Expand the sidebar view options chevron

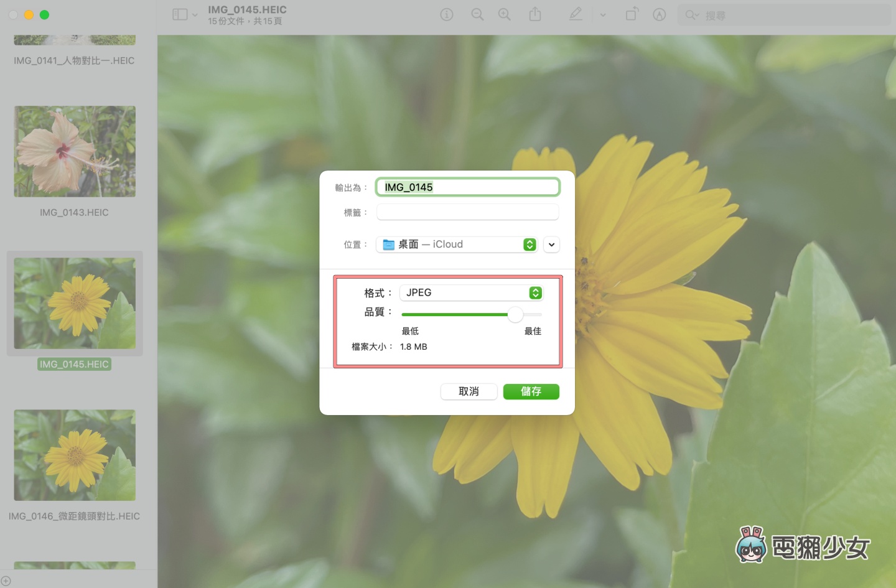click(x=195, y=15)
